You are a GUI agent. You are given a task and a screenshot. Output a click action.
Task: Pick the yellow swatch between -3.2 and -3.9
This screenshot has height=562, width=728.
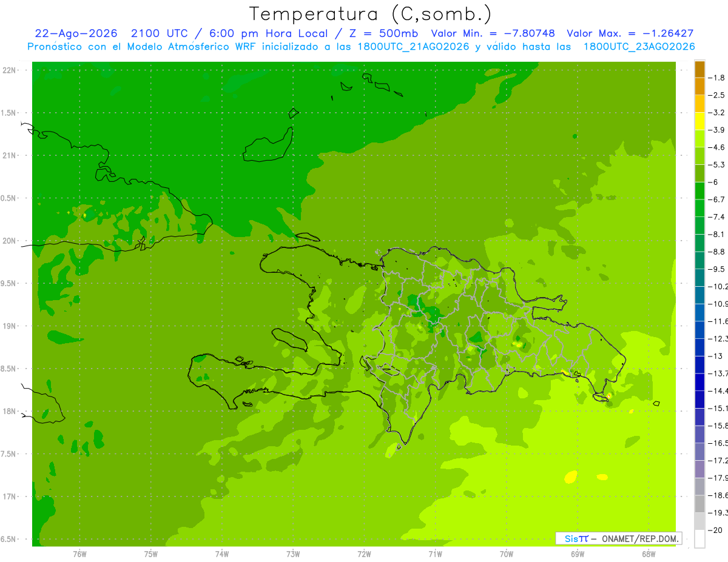(699, 121)
